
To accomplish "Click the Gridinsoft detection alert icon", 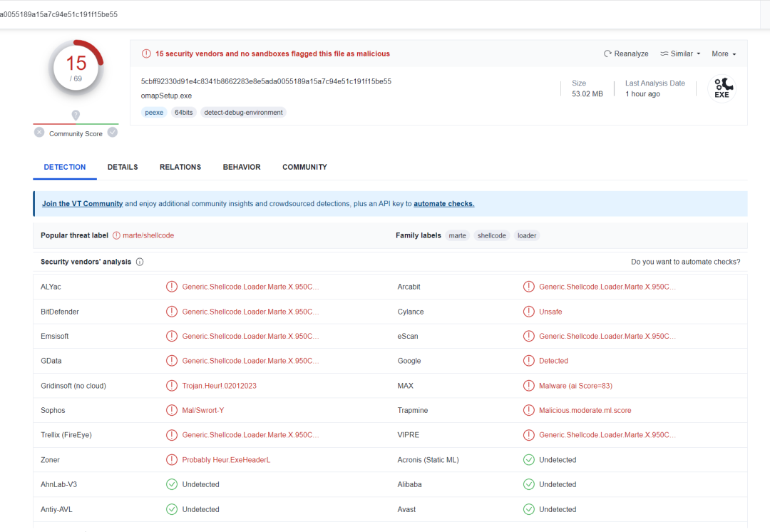I will (171, 386).
